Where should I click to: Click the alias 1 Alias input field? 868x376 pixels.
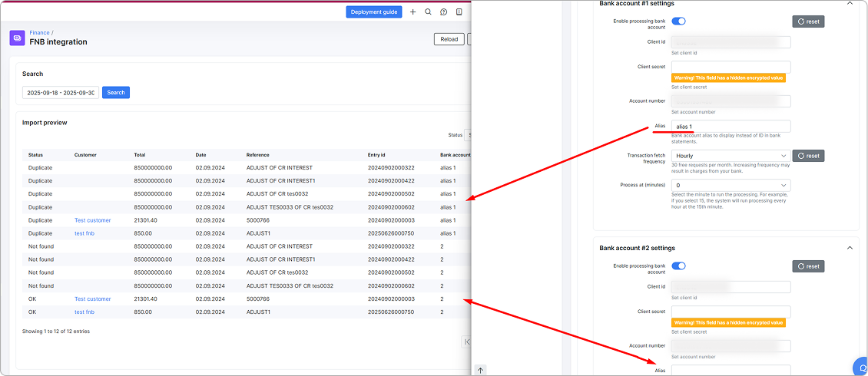(x=730, y=126)
